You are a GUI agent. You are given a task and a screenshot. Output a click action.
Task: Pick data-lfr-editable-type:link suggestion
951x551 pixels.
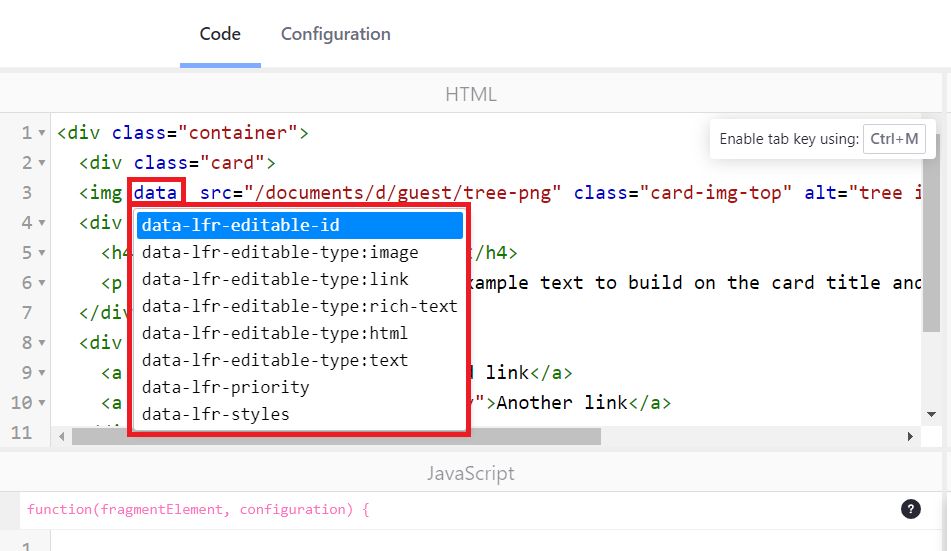300,279
